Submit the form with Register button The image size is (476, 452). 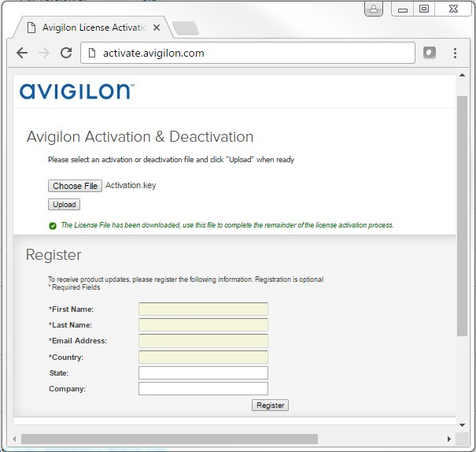[270, 405]
